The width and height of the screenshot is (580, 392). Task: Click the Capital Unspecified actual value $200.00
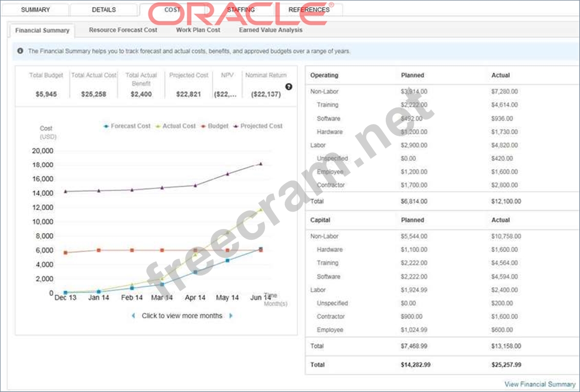click(502, 303)
